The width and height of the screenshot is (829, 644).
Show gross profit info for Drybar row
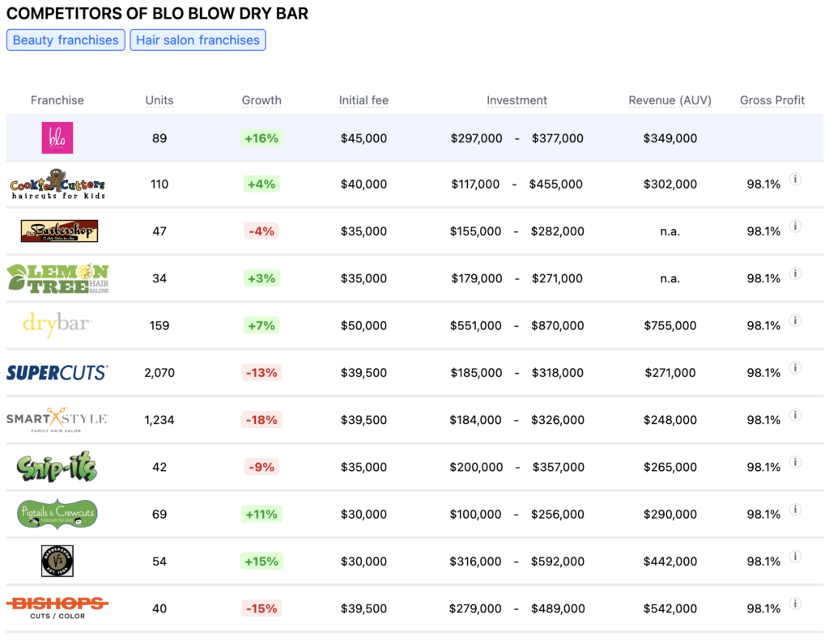(795, 320)
